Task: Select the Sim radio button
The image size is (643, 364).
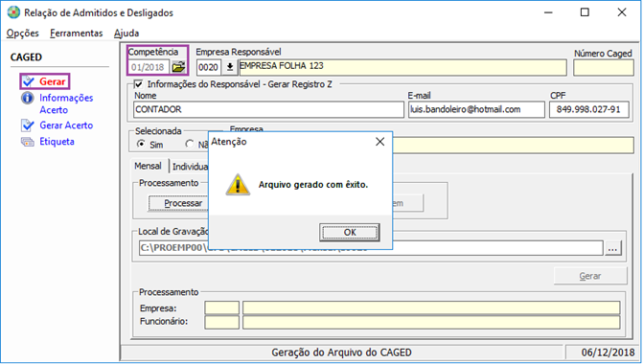Action: tap(141, 144)
